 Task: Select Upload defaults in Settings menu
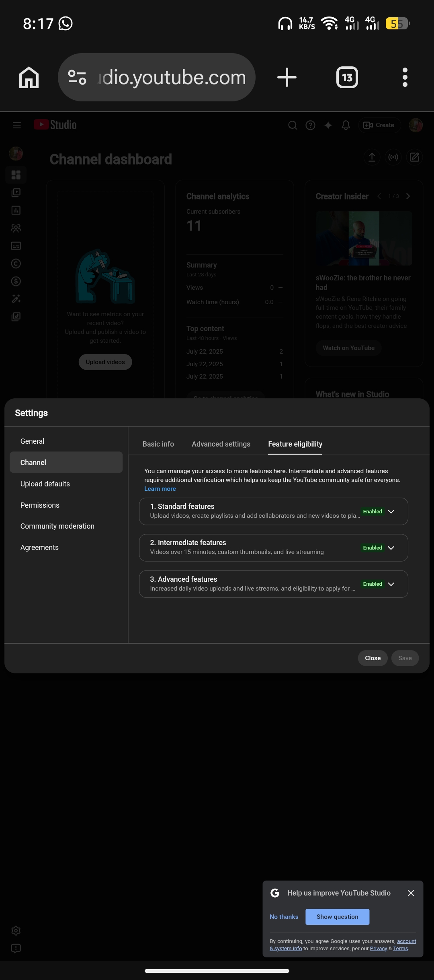coord(66,484)
